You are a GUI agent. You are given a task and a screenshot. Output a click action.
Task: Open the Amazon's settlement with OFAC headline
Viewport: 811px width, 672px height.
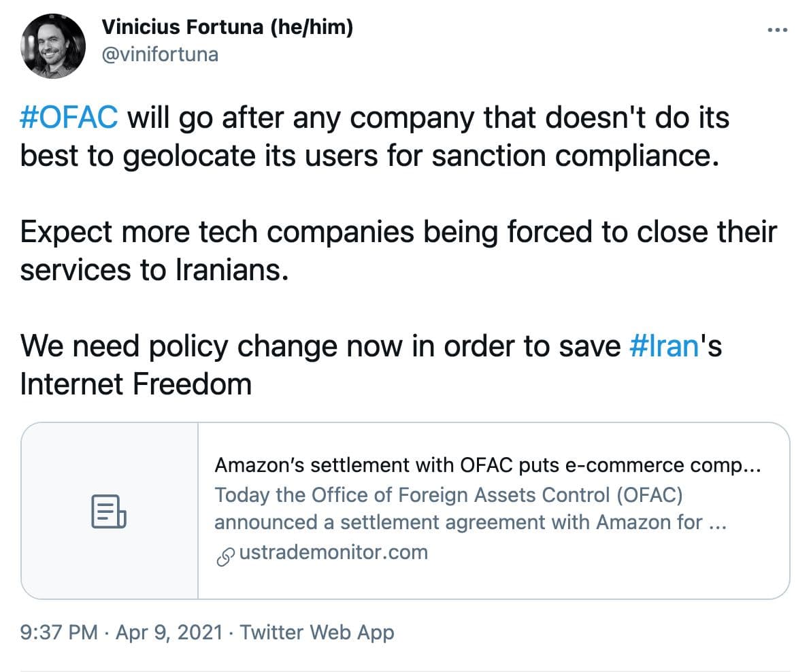pos(487,465)
